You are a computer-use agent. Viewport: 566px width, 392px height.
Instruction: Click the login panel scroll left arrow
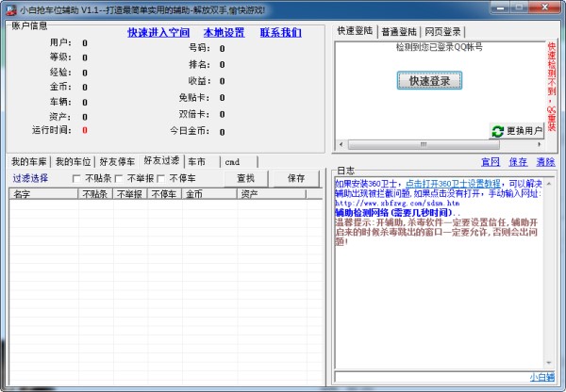[x=341, y=144]
